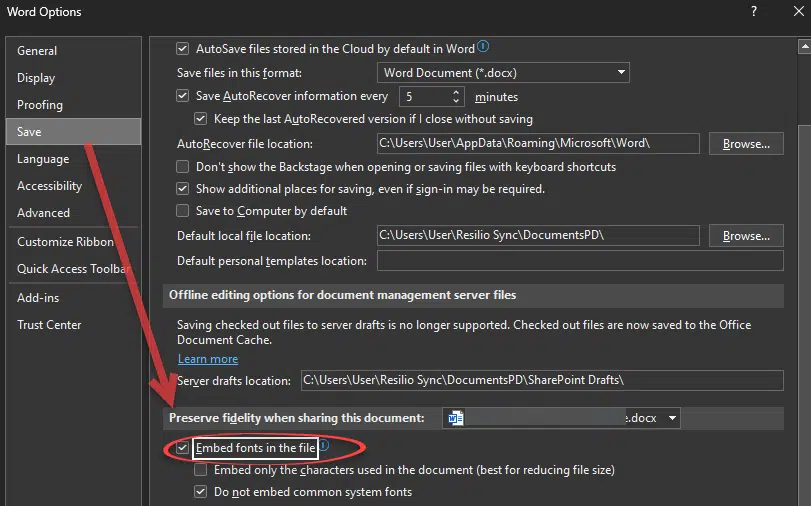Click the Default local file location field
The height and width of the screenshot is (506, 811).
click(x=538, y=235)
